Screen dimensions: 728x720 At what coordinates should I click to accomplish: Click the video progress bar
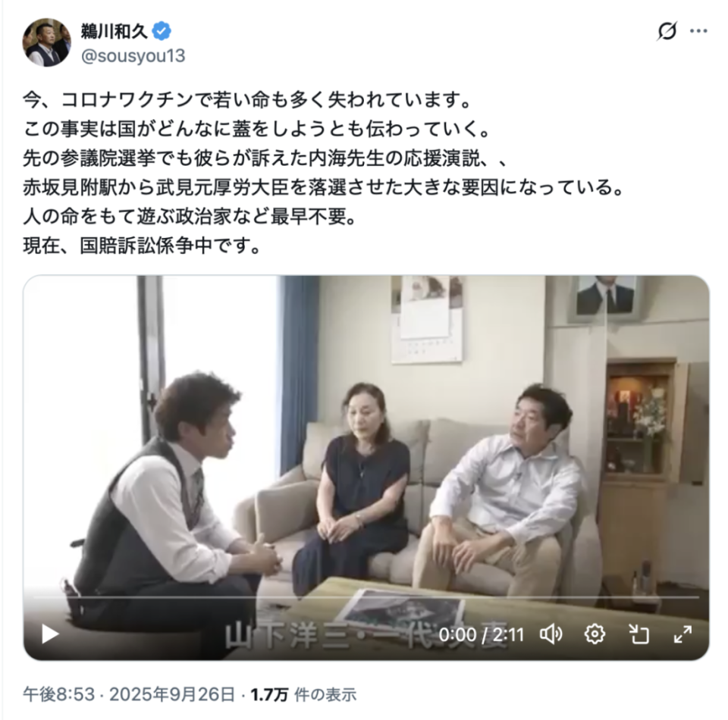coord(366,597)
